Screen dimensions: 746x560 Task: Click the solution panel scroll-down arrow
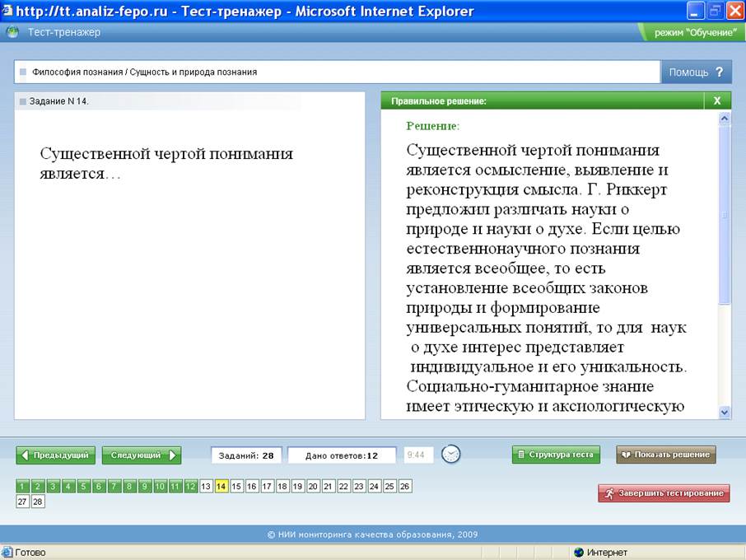click(724, 412)
